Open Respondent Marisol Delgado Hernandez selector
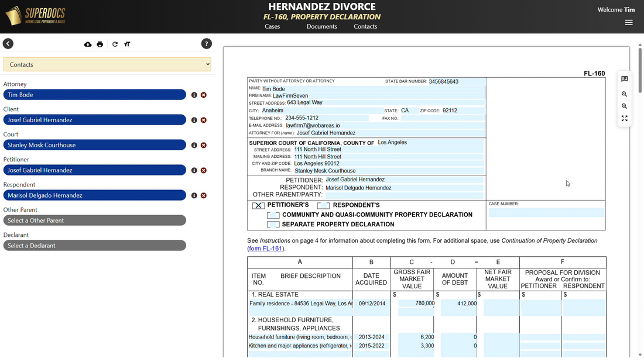Image resolution: width=644 pixels, height=362 pixels. 94,195
